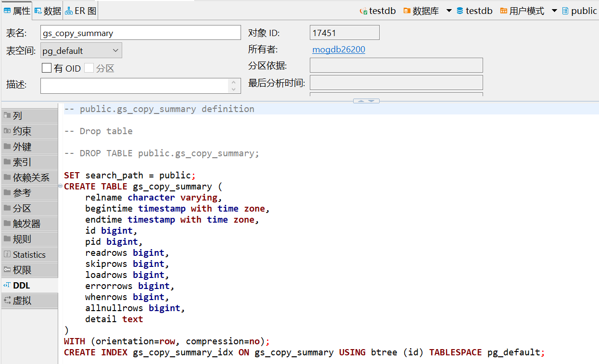
Task: Click the 约束 constraints icon
Action: [7, 131]
